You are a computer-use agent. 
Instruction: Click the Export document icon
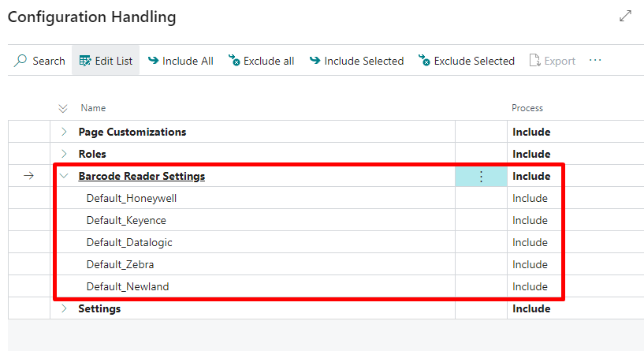(x=534, y=61)
